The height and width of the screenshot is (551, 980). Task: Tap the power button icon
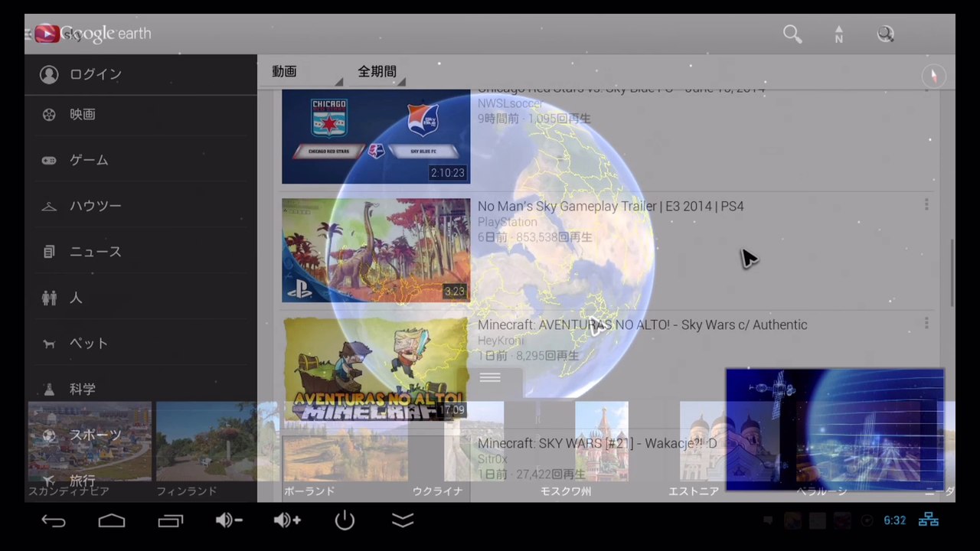click(x=345, y=521)
